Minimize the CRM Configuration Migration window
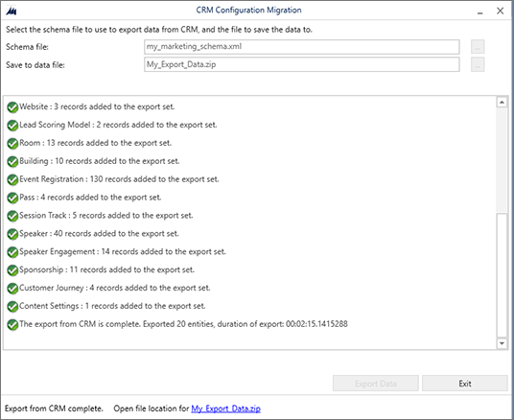 click(x=480, y=12)
